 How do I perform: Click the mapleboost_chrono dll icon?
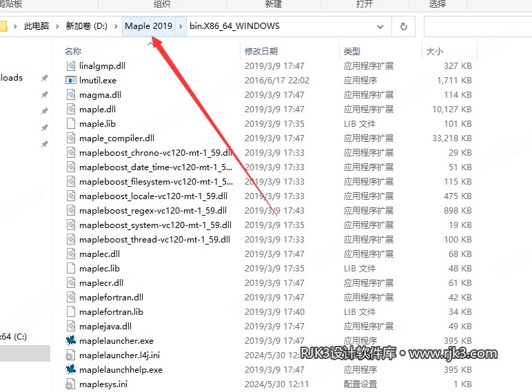[70, 152]
